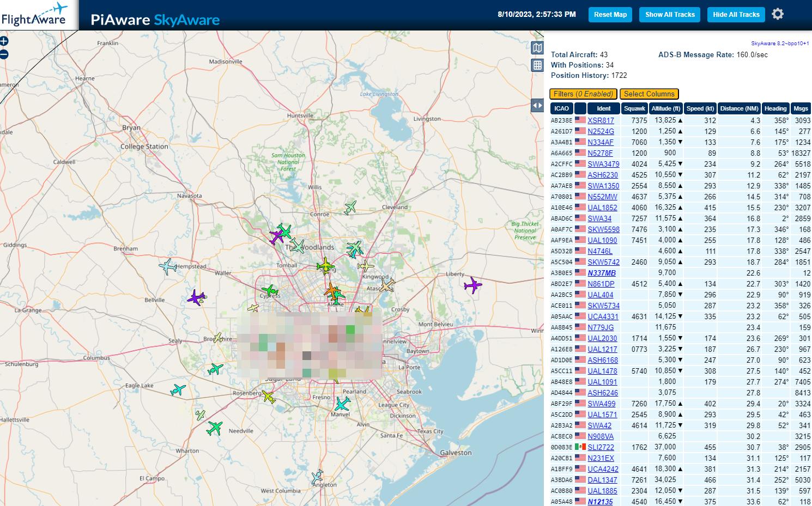Open flight ASH6230 link
Viewport: 812px width, 506px height.
coord(603,175)
